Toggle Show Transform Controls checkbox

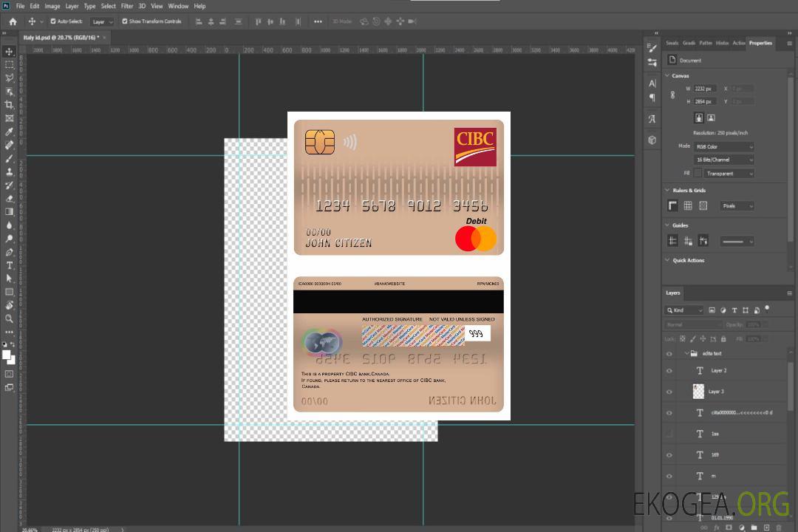[125, 21]
